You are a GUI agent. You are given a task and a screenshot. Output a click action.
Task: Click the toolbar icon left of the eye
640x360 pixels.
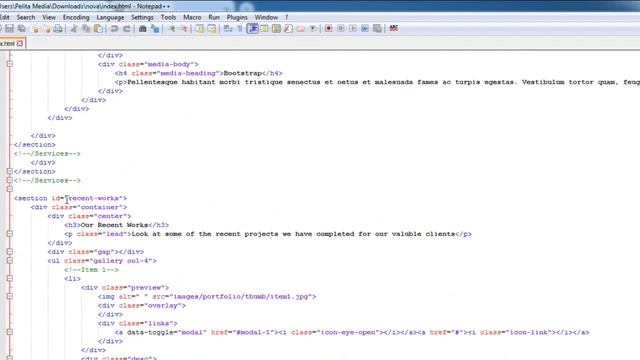click(301, 29)
